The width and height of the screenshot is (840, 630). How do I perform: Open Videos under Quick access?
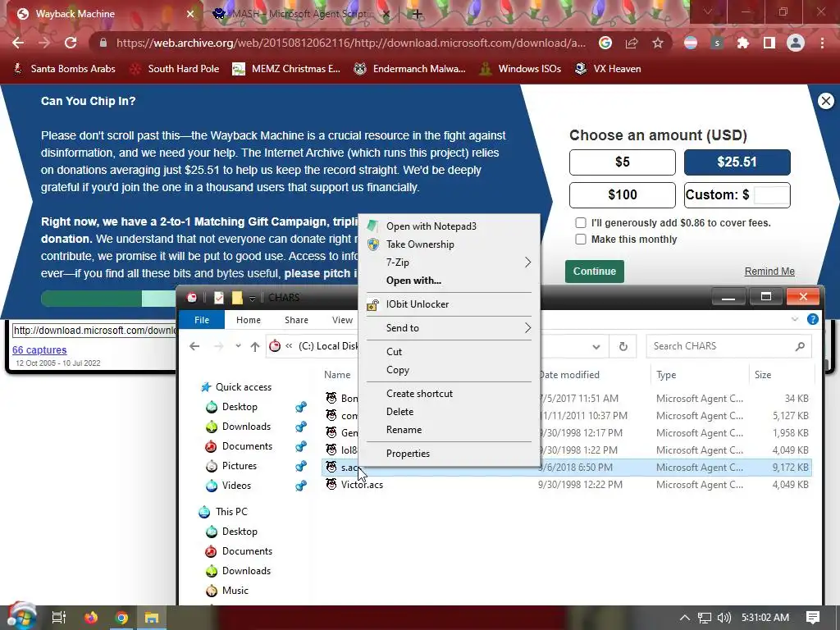pyautogui.click(x=236, y=486)
